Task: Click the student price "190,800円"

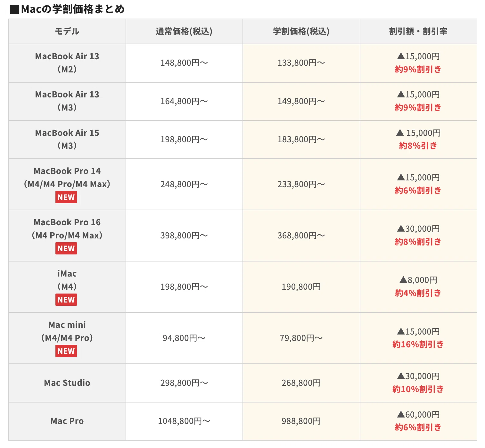Action: (x=301, y=287)
